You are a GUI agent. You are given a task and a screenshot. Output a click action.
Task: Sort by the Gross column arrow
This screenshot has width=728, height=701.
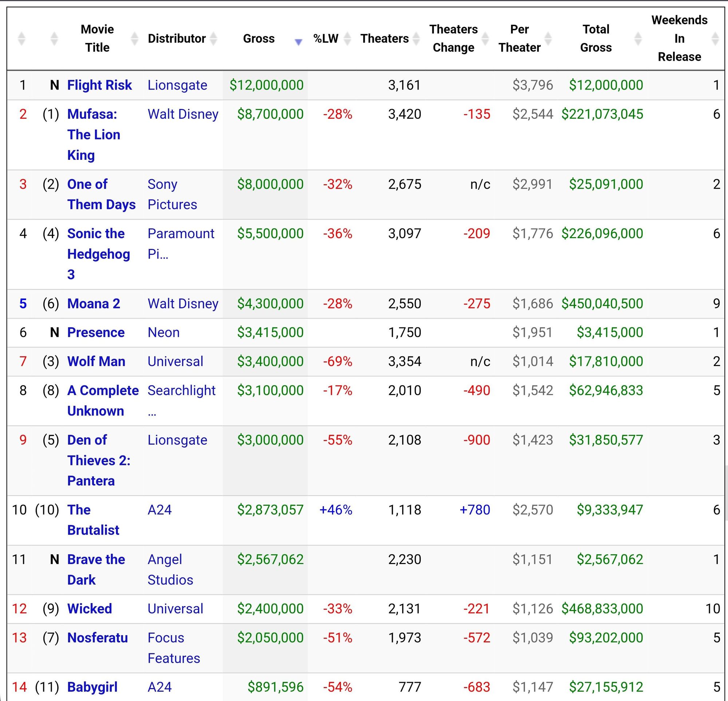coord(298,42)
